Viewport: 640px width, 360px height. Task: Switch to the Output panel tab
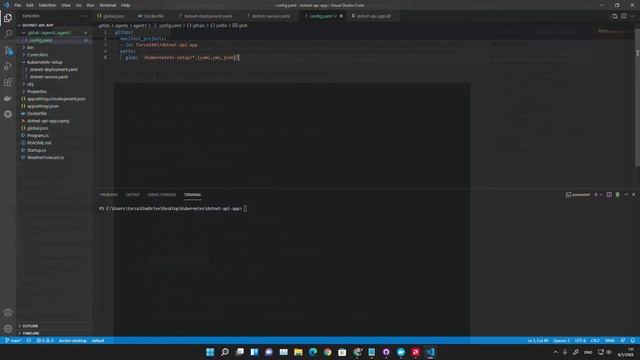click(x=132, y=195)
